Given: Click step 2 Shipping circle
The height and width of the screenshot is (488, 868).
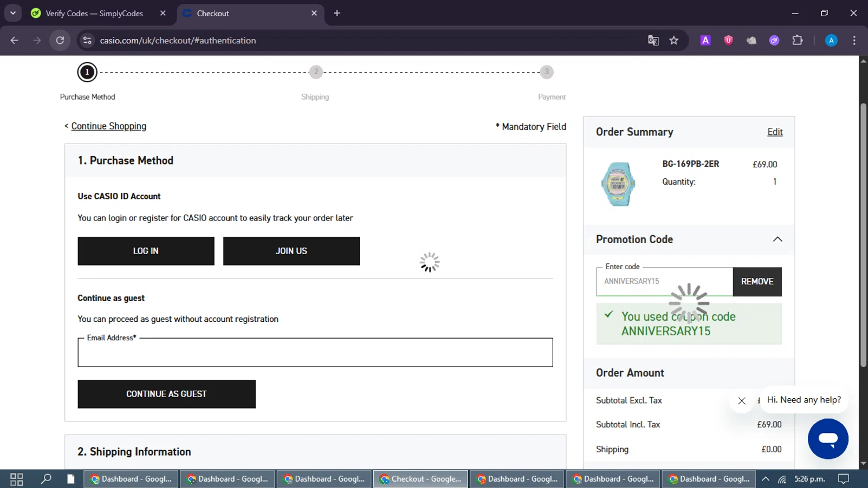Looking at the screenshot, I should [316, 72].
